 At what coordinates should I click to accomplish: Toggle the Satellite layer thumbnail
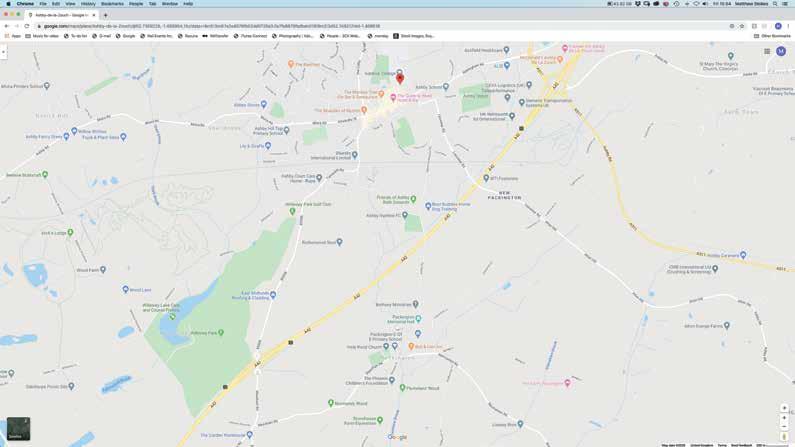click(x=18, y=428)
